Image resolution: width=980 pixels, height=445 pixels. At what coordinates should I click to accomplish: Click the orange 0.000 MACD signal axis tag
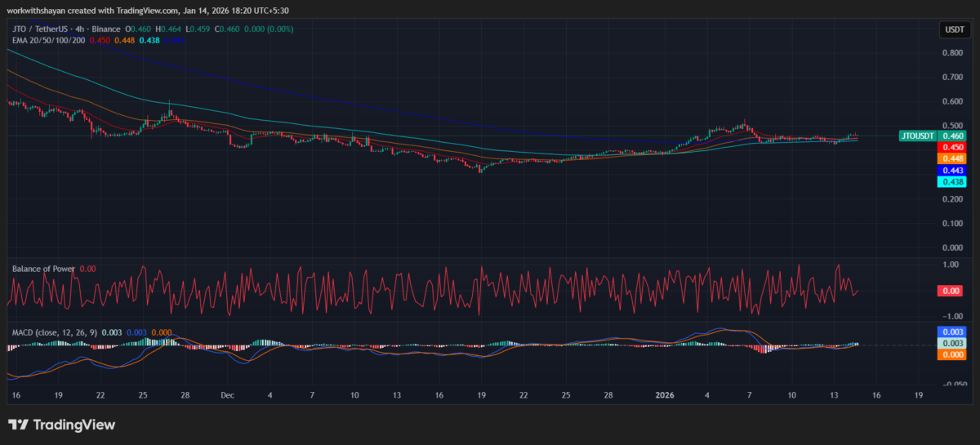coord(953,355)
